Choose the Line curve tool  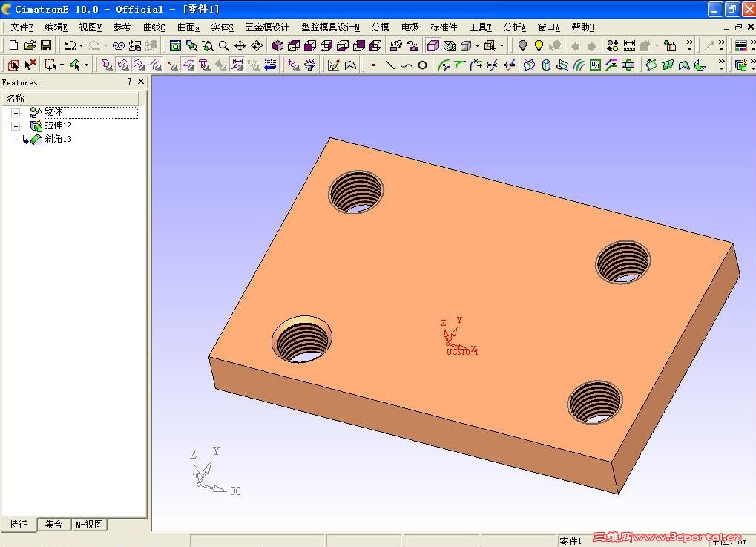click(x=390, y=65)
